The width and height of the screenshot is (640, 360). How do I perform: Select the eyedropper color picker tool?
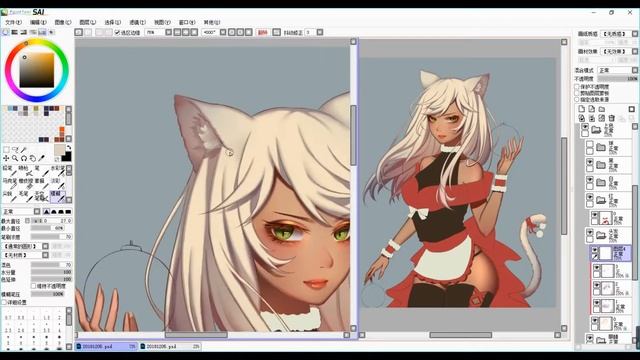pyautogui.click(x=41, y=158)
